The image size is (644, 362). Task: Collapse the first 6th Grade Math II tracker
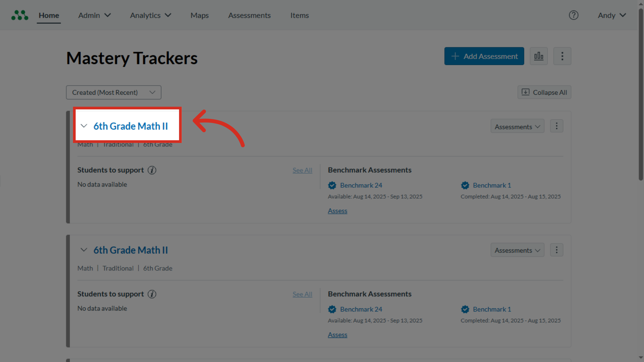coord(84,126)
